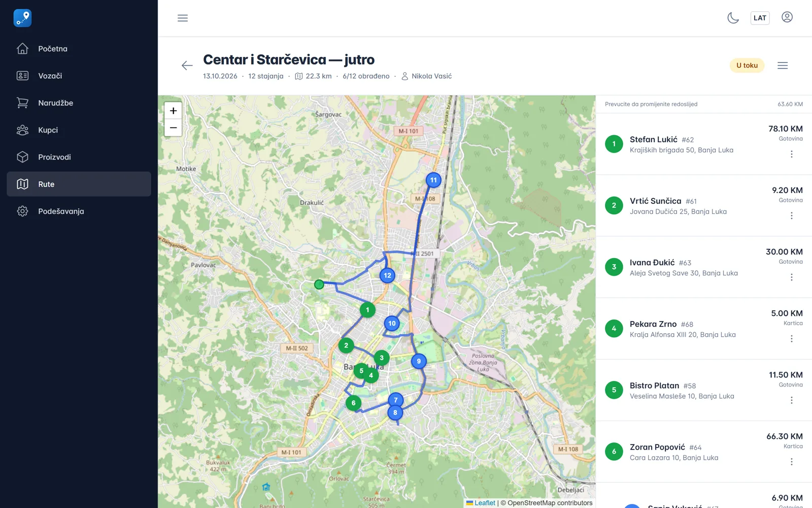Click the U toku status badge
Image resolution: width=812 pixels, height=508 pixels.
point(747,66)
